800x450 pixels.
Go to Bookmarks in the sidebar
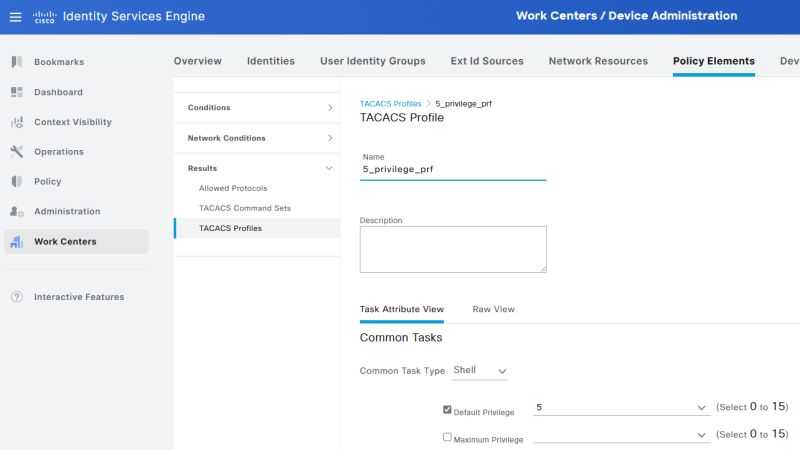pyautogui.click(x=59, y=62)
